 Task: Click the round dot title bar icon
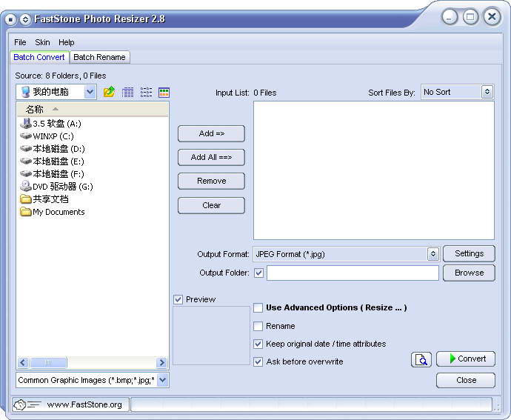coord(10,19)
